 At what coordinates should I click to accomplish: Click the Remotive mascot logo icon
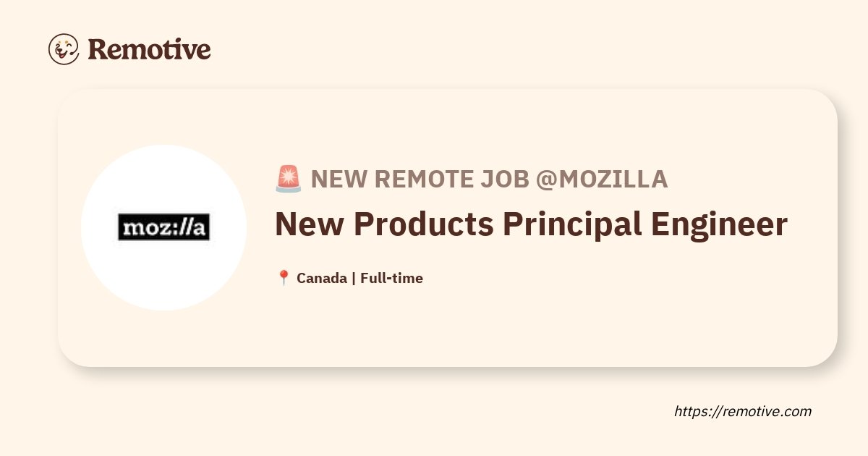coord(64,49)
